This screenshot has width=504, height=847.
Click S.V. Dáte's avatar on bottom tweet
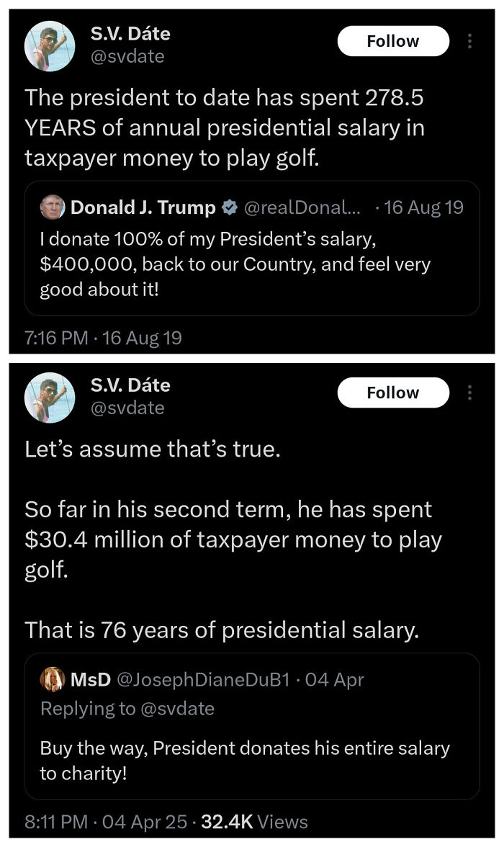50,398
